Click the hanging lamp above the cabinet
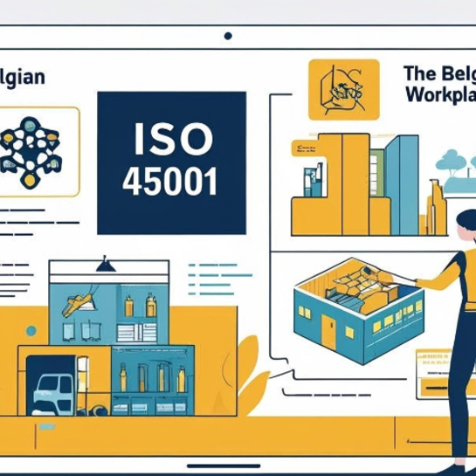This screenshot has width=476, height=476. click(x=106, y=264)
